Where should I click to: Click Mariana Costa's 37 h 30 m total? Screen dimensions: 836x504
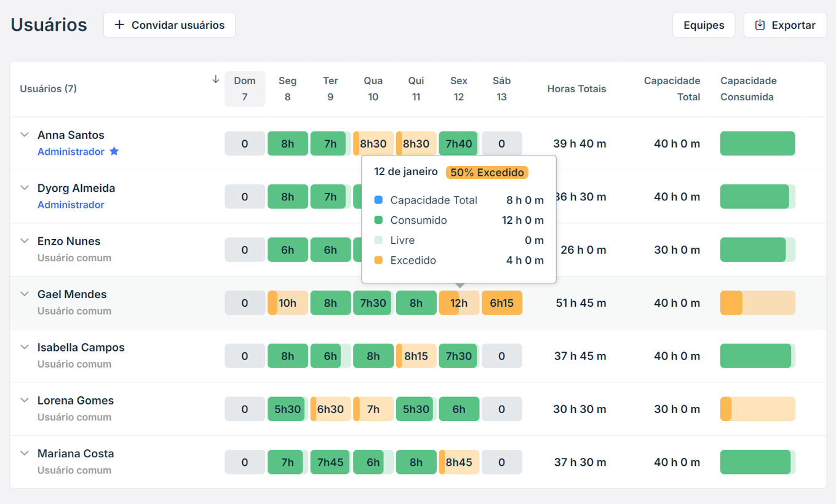click(x=580, y=462)
